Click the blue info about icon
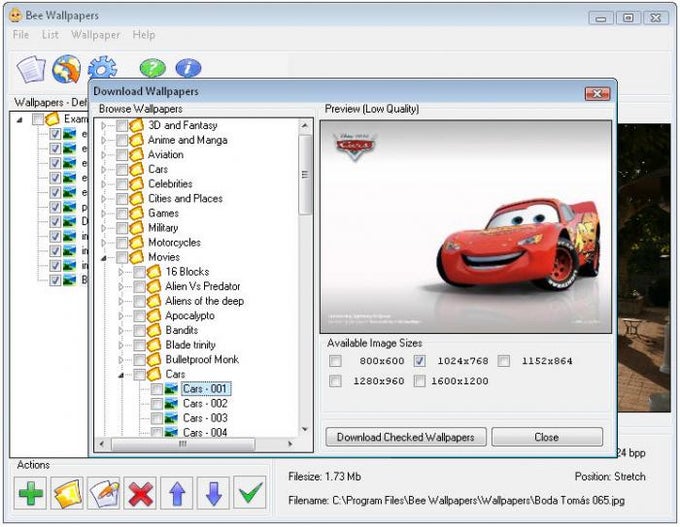 tap(188, 69)
